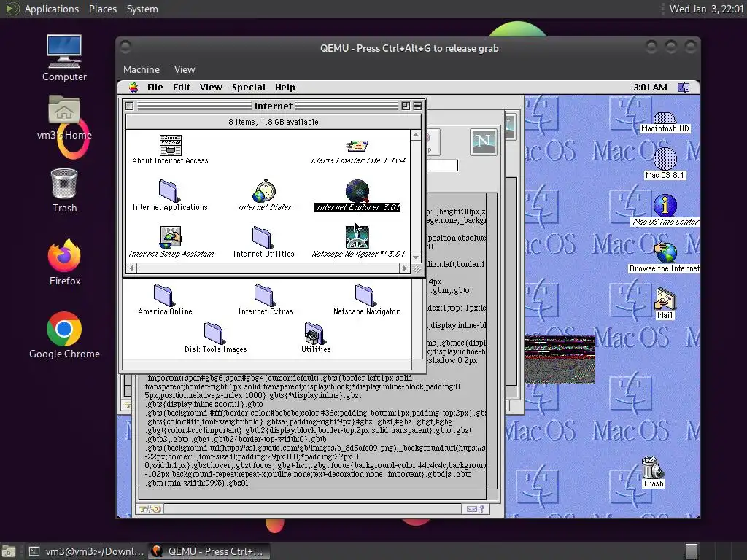The height and width of the screenshot is (560, 747).
Task: Click Internet window scroll down arrow
Action: 416,257
